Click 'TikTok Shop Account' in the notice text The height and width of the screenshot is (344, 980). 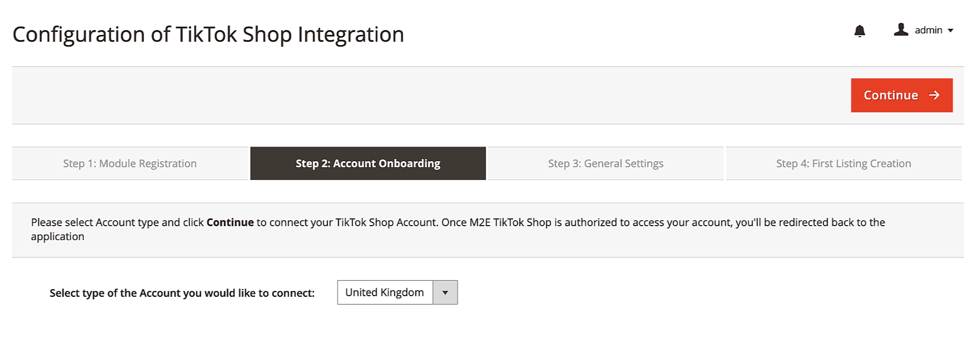pyautogui.click(x=386, y=222)
